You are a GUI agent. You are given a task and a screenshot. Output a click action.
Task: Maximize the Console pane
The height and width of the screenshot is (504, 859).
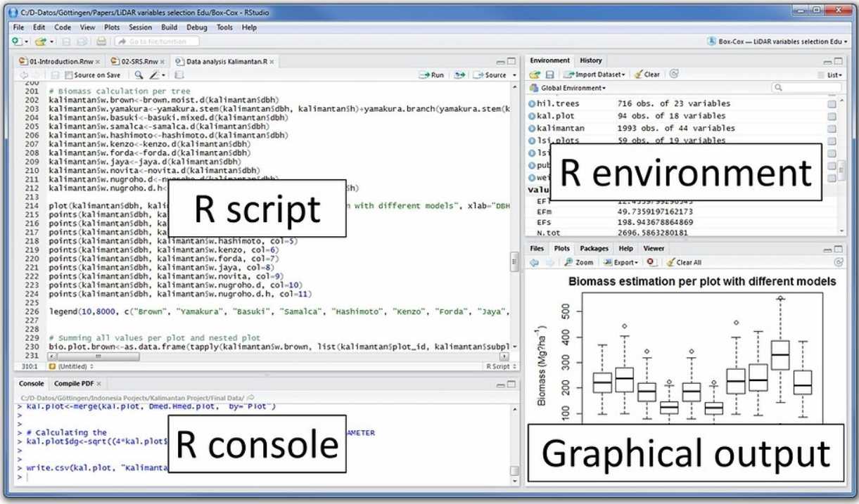coord(511,384)
